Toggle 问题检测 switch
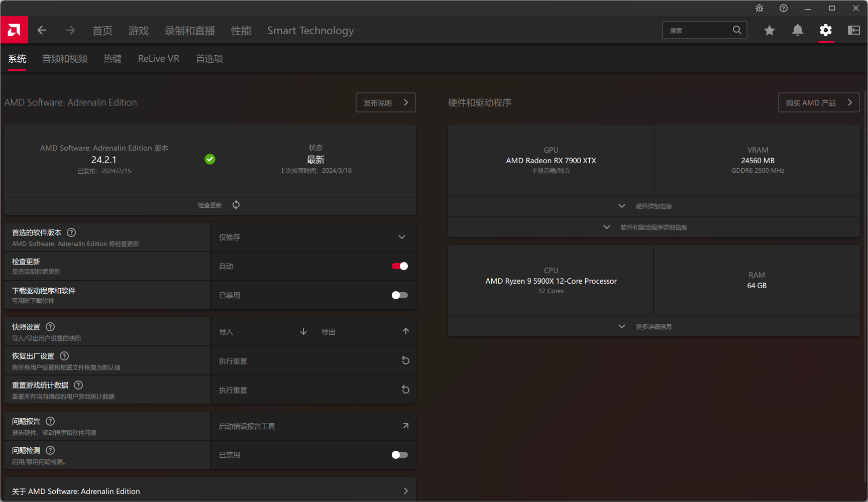Viewport: 868px width, 502px height. [400, 455]
